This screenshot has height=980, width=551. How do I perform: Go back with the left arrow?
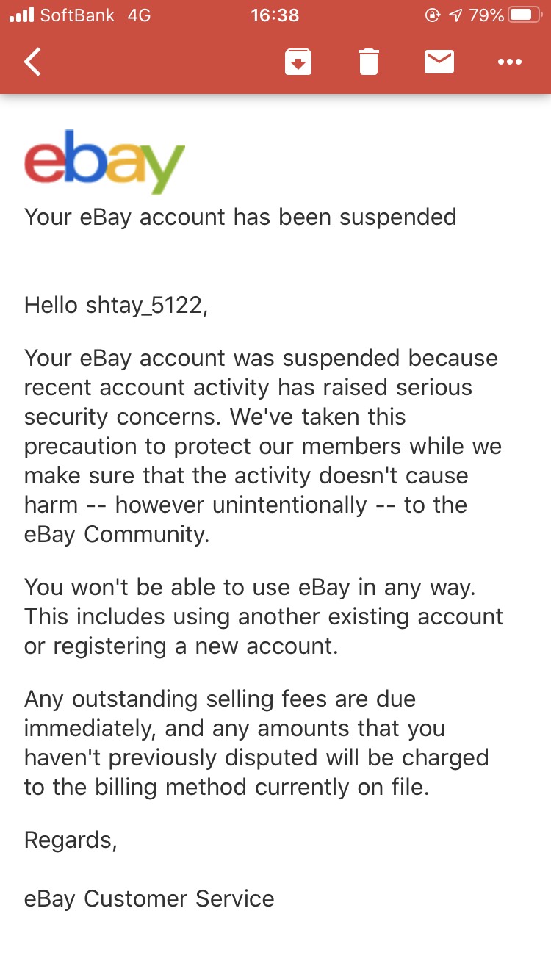tap(32, 62)
